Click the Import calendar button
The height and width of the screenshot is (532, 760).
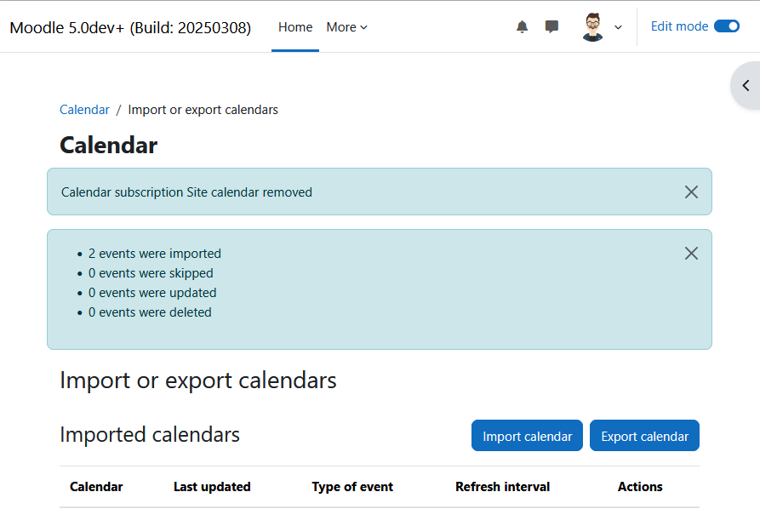coord(527,436)
